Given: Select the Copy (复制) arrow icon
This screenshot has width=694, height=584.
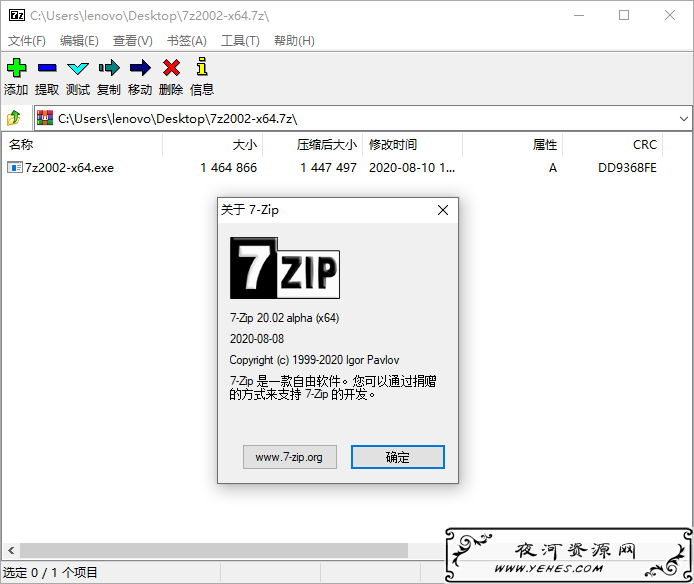Looking at the screenshot, I should click(x=109, y=68).
